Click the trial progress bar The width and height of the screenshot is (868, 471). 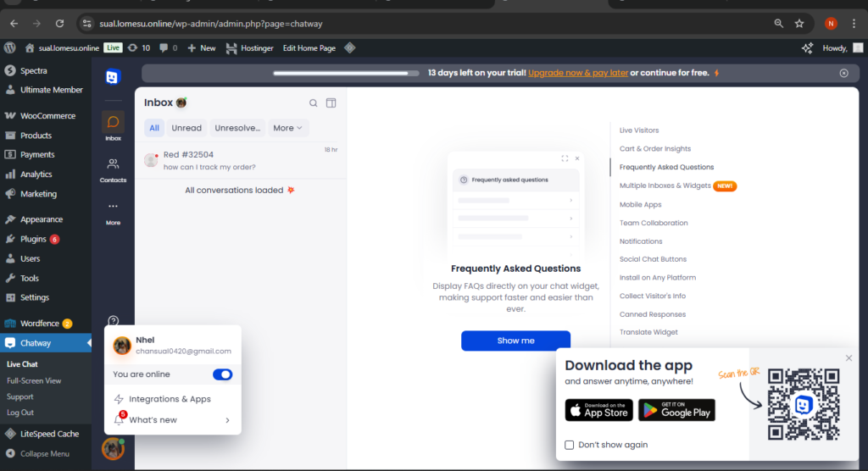pyautogui.click(x=346, y=73)
